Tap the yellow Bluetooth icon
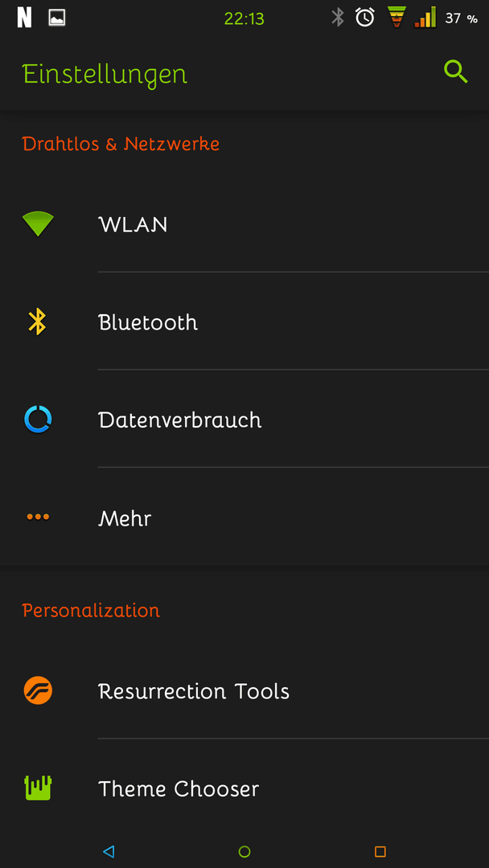 (x=37, y=321)
